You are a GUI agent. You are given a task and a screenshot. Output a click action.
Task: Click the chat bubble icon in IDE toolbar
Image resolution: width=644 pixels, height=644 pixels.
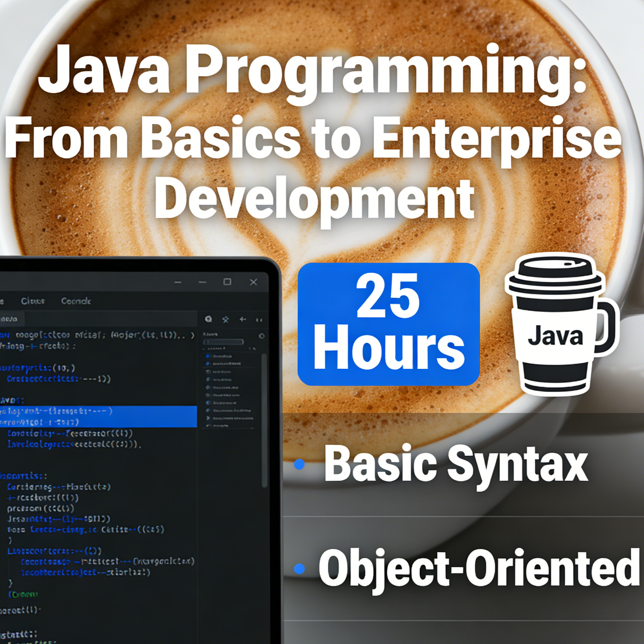(209, 319)
